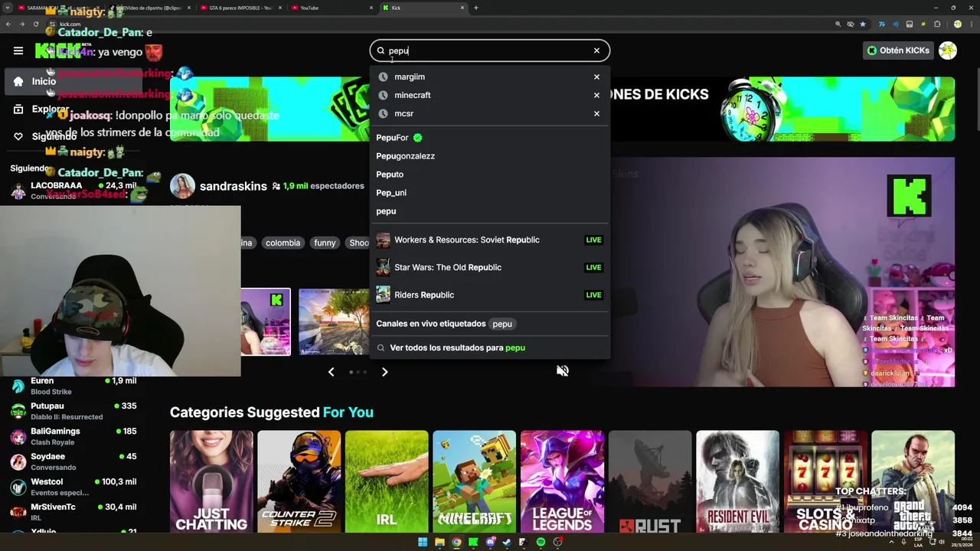Select recent search 'mcsr'
This screenshot has height=551, width=980.
[403, 113]
